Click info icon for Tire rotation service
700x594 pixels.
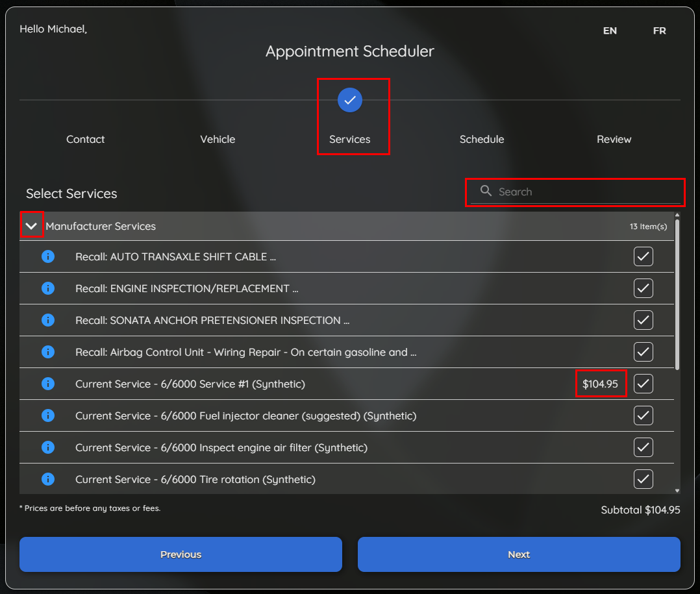[48, 479]
